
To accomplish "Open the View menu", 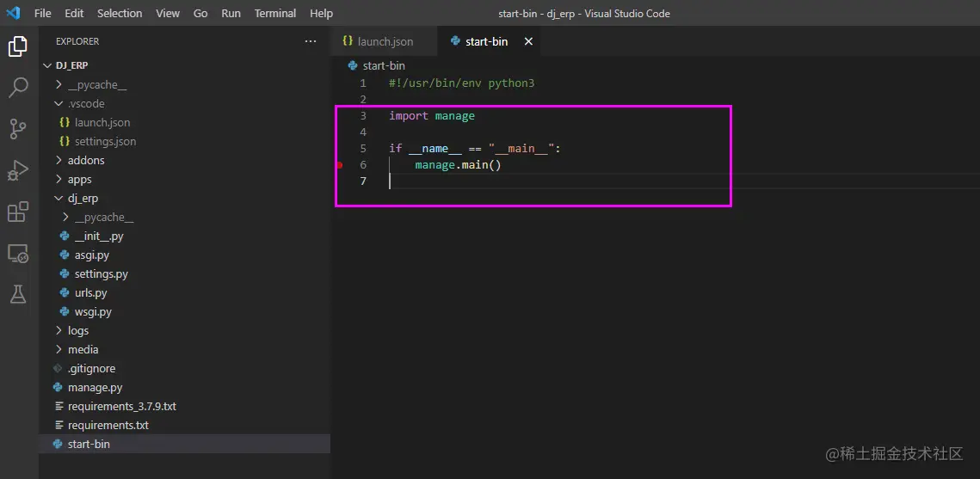I will [168, 13].
